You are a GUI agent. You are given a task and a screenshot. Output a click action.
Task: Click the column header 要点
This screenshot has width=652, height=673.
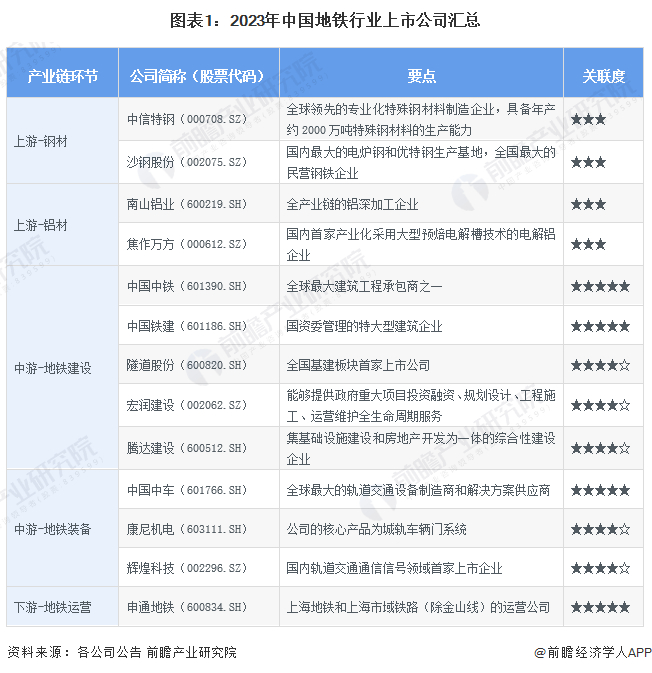(x=422, y=76)
